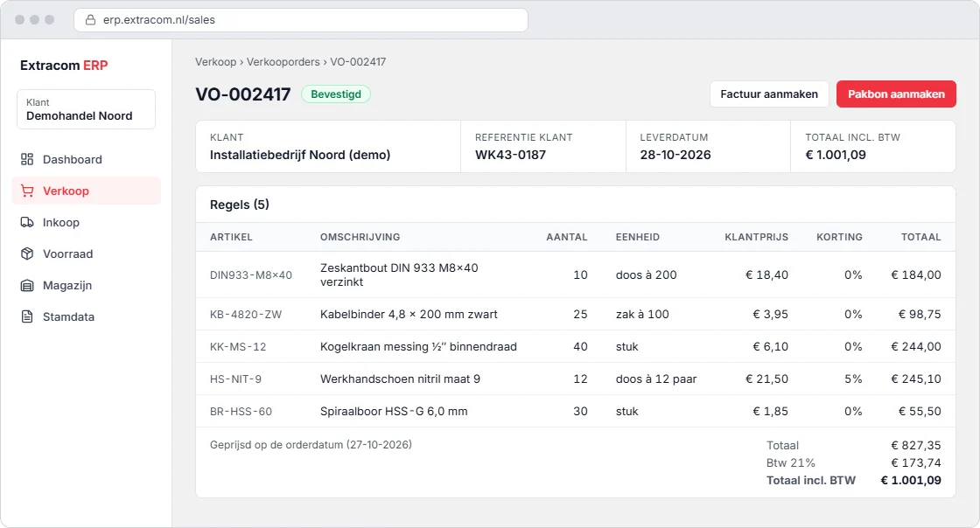980x528 pixels.
Task: Click line total € 244,00
Action: [915, 347]
